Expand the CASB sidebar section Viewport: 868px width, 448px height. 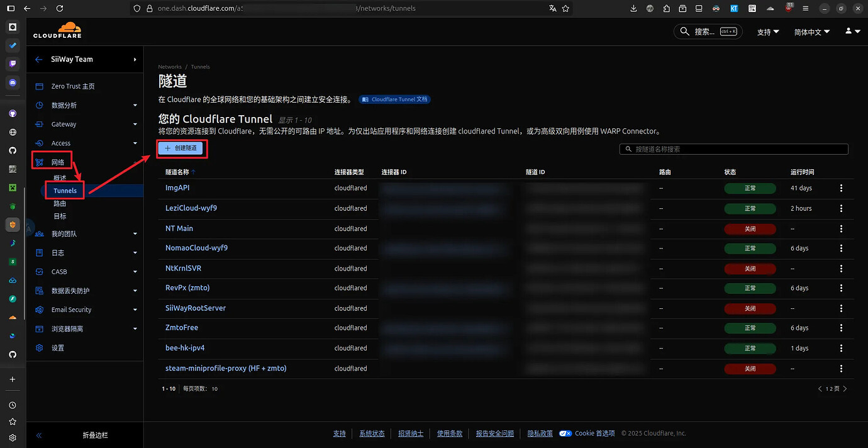click(x=85, y=271)
